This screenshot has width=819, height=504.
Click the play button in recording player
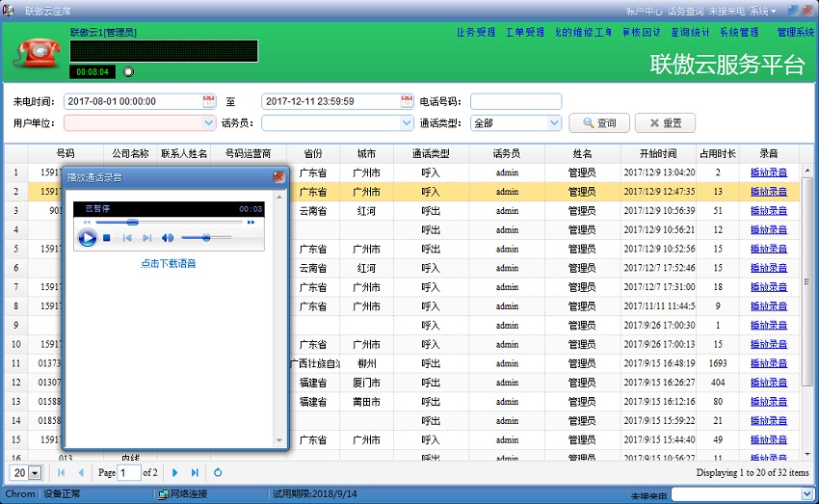87,238
